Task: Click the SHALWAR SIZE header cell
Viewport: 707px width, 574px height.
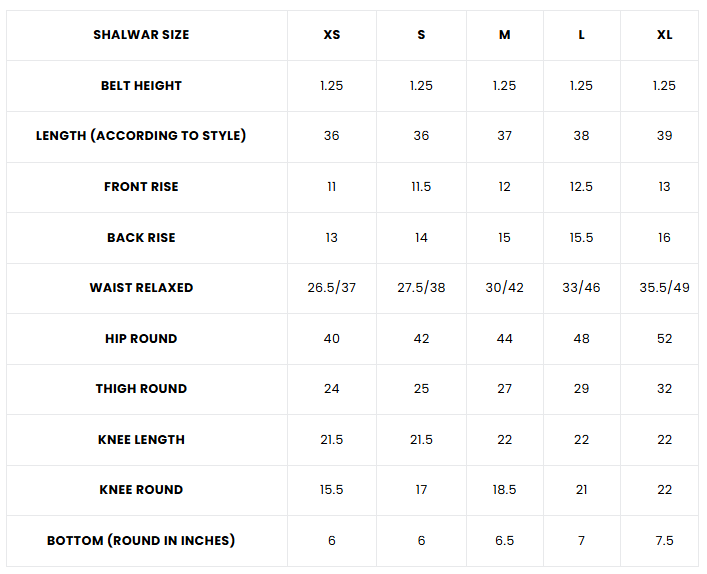Action: (x=141, y=35)
